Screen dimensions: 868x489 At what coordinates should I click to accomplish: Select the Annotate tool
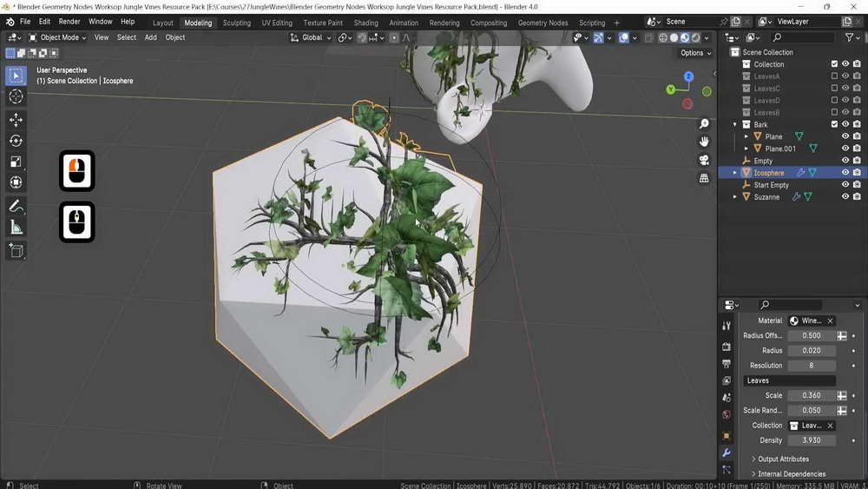[16, 206]
